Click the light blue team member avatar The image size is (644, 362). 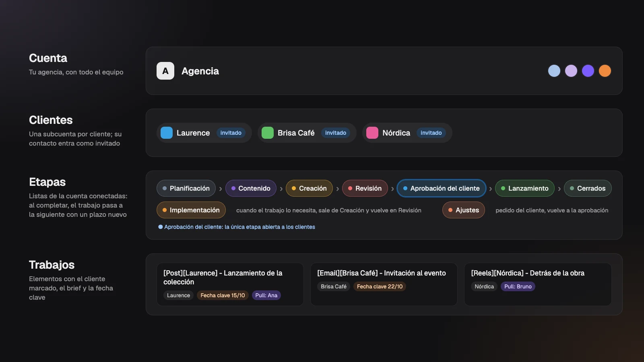[x=554, y=71]
